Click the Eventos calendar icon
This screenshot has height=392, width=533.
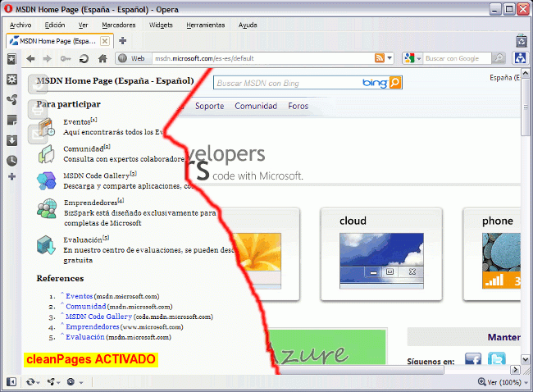tap(46, 127)
